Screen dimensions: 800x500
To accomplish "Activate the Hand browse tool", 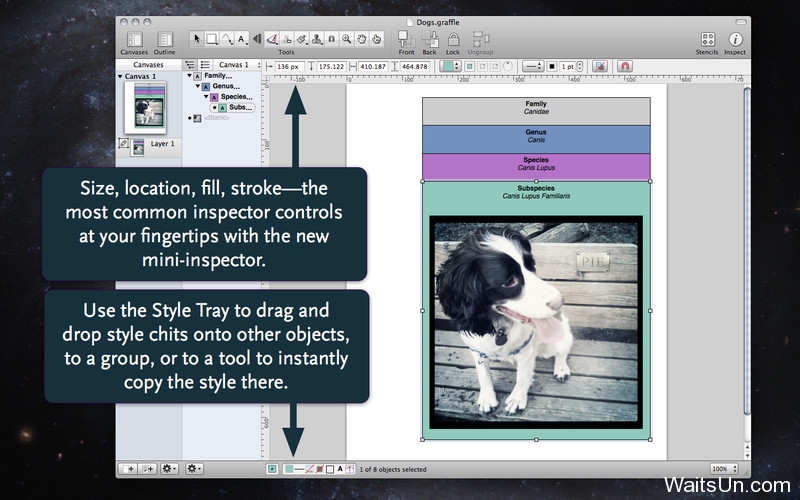I will 376,39.
